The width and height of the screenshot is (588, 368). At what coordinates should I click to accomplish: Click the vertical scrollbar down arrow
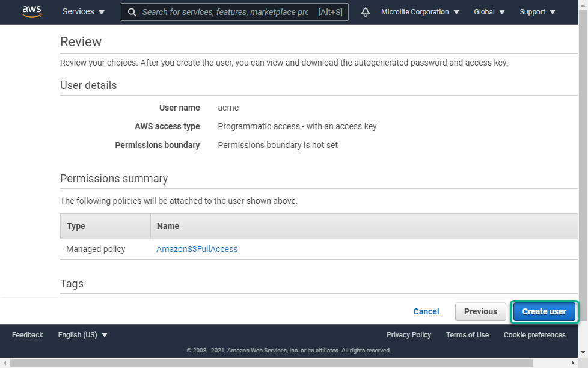coord(583,352)
